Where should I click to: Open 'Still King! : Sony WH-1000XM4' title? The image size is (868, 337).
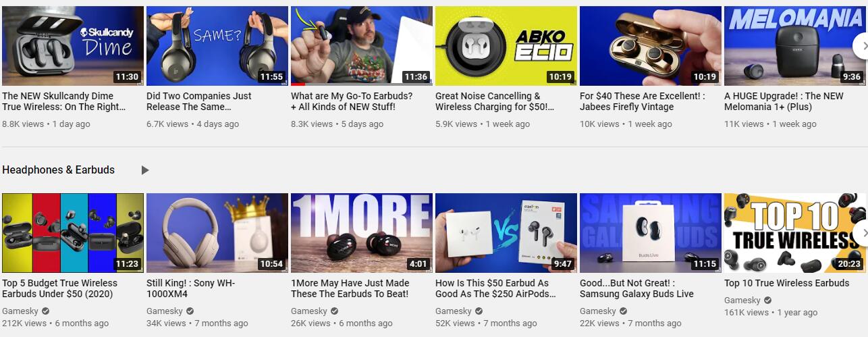[190, 288]
